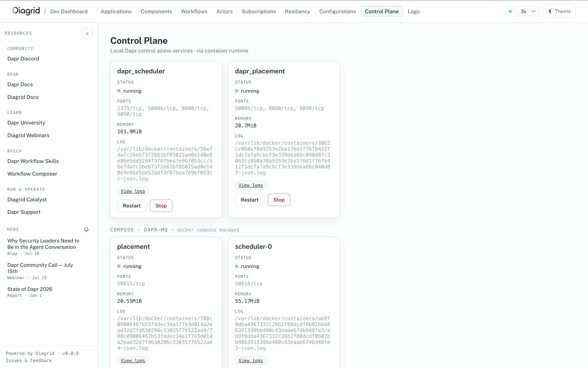Toggle the Theme button
The height and width of the screenshot is (368, 588).
[559, 11]
